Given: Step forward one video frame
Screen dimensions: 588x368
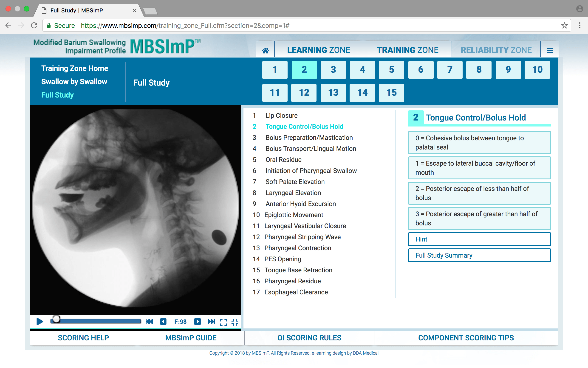Looking at the screenshot, I should tap(197, 322).
